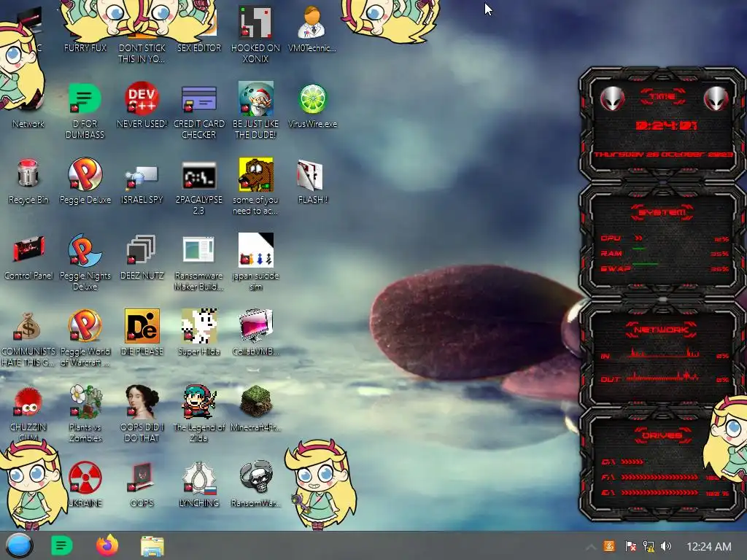Click the DRIVES widget header
This screenshot has height=560, width=747.
click(662, 435)
